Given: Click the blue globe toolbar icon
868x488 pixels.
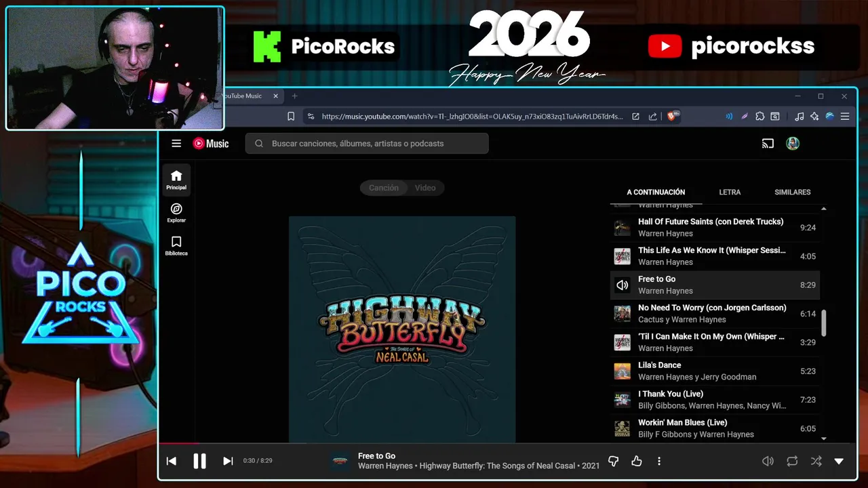Looking at the screenshot, I should pyautogui.click(x=829, y=117).
